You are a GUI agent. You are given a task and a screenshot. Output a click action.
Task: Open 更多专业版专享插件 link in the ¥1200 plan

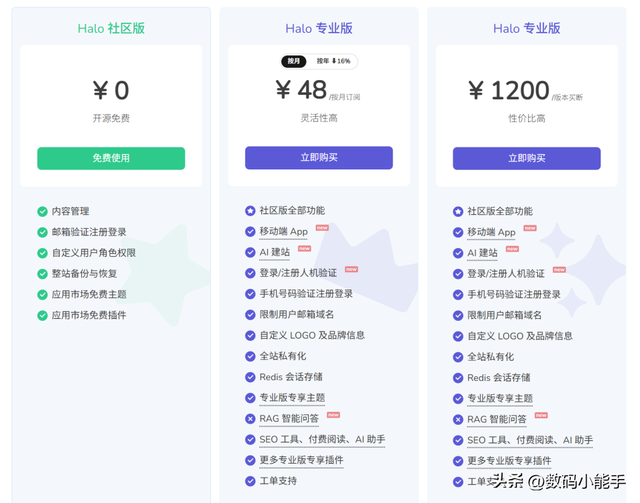pyautogui.click(x=509, y=461)
